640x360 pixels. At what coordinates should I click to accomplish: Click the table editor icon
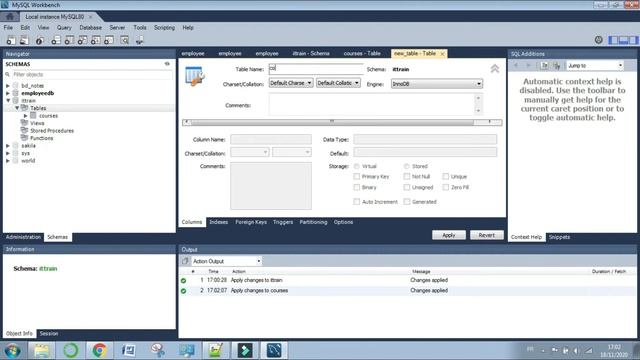click(195, 76)
